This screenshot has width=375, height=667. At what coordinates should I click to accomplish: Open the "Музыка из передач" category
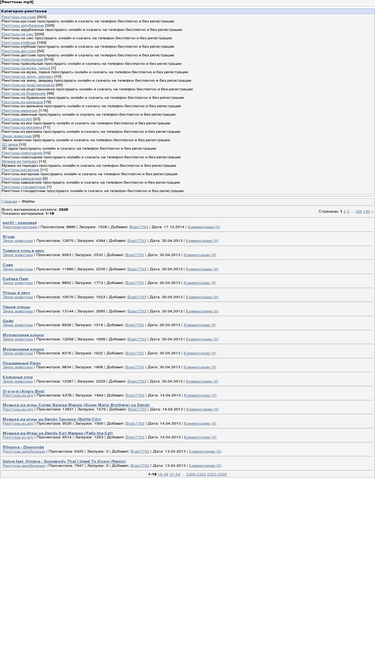tap(20, 161)
